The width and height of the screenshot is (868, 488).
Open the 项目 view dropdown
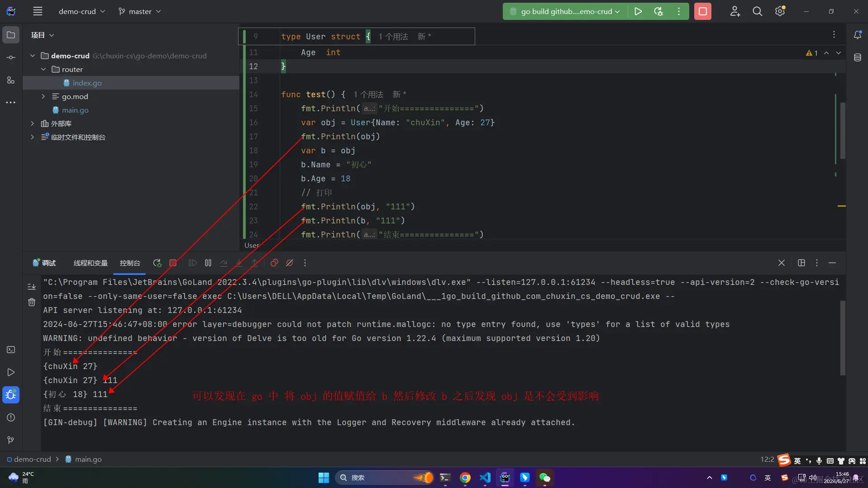click(x=43, y=35)
